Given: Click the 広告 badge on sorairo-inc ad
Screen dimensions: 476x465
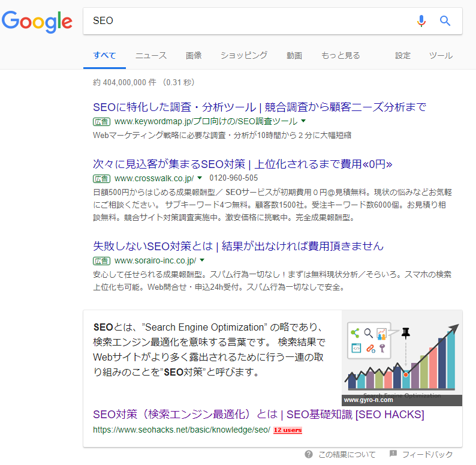Looking at the screenshot, I should pyautogui.click(x=101, y=261).
